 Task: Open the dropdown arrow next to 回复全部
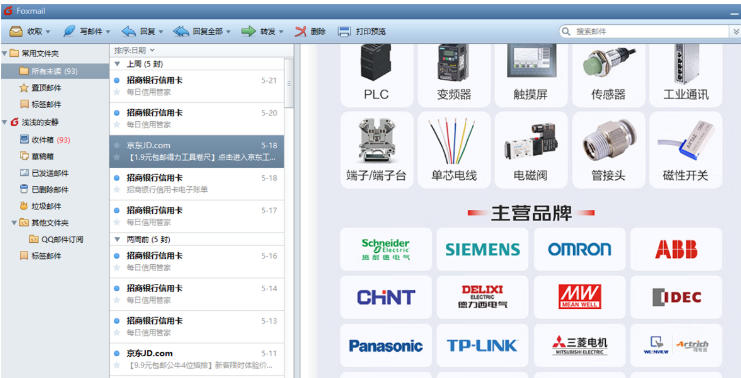[x=228, y=32]
